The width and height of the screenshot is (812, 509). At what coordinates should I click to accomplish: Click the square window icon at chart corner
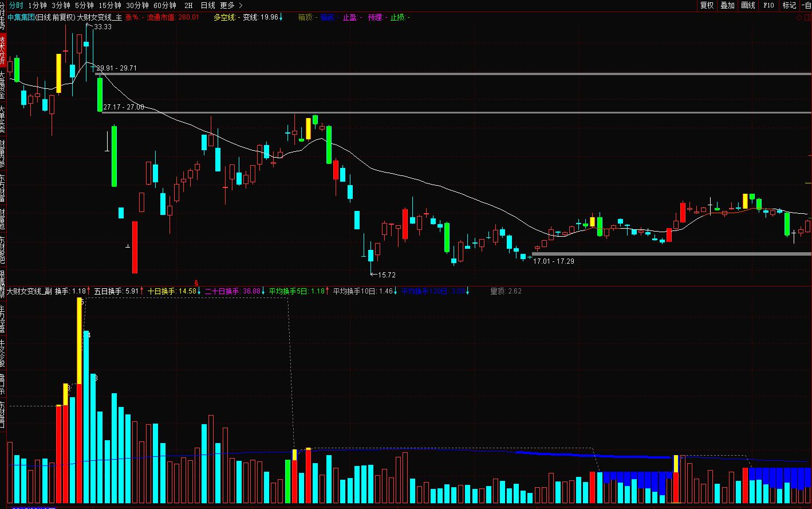(808, 17)
